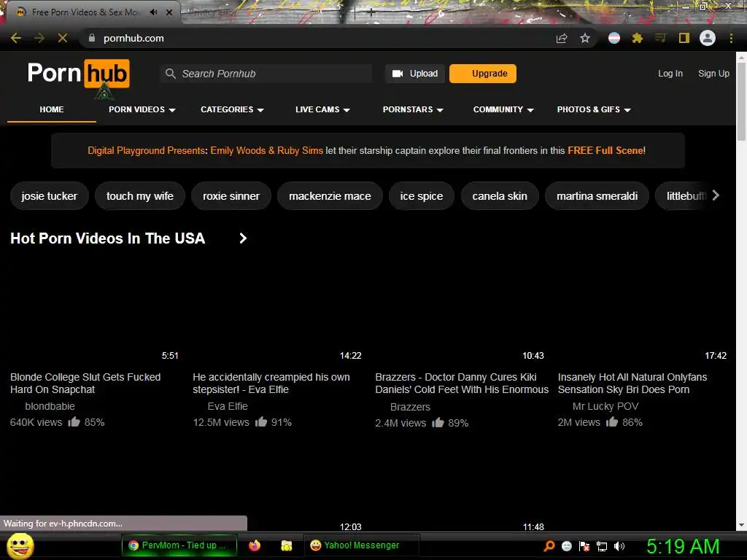Screen dimensions: 747x560
Task: Open a new tab with the plus button
Action: [371, 13]
